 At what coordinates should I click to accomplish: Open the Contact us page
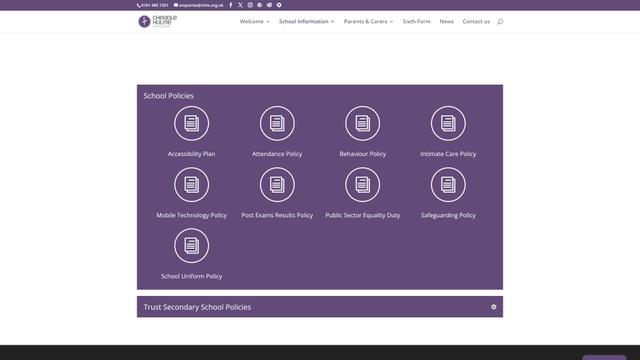pos(476,22)
